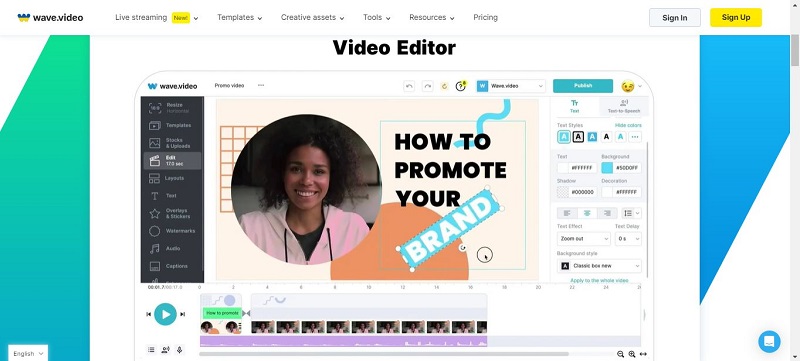800x361 pixels.
Task: Open the Watermarks panel
Action: point(171,231)
